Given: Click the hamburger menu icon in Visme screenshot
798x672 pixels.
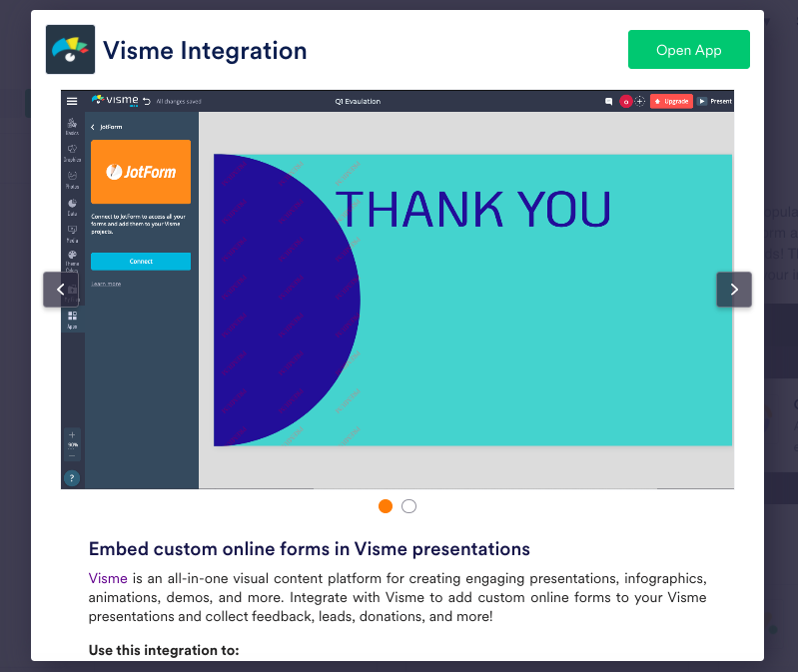Looking at the screenshot, I should (x=72, y=101).
